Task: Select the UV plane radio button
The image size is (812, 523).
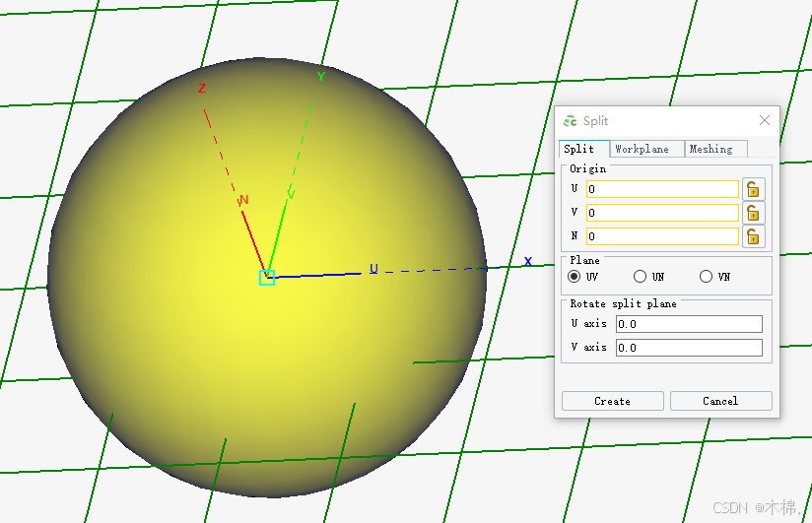Action: click(574, 277)
